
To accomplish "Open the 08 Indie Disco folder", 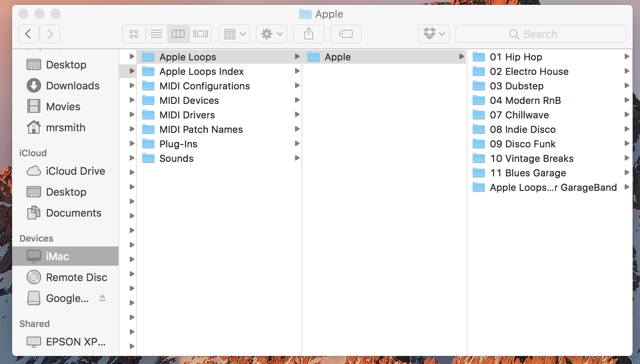I will click(550, 129).
